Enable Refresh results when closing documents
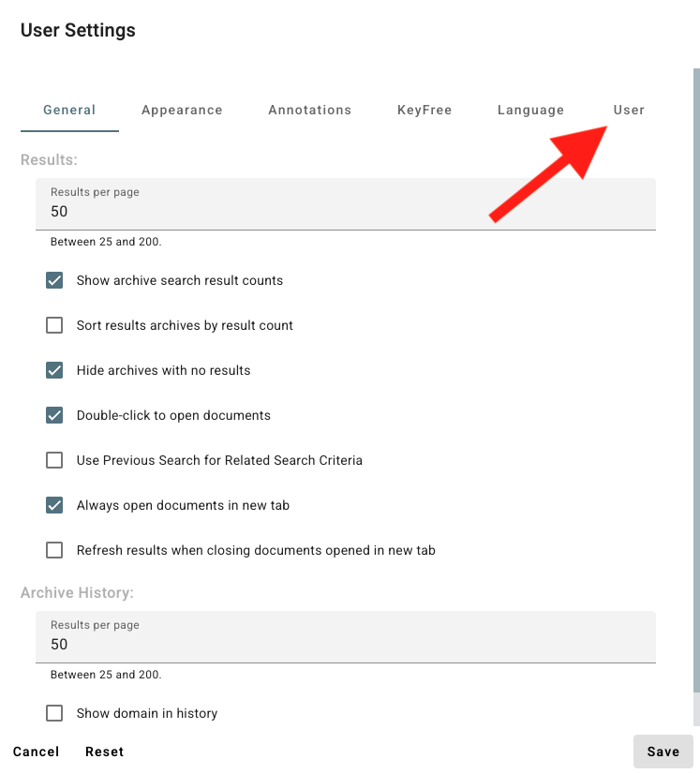Screen dimensions: 700x774 click(x=54, y=550)
